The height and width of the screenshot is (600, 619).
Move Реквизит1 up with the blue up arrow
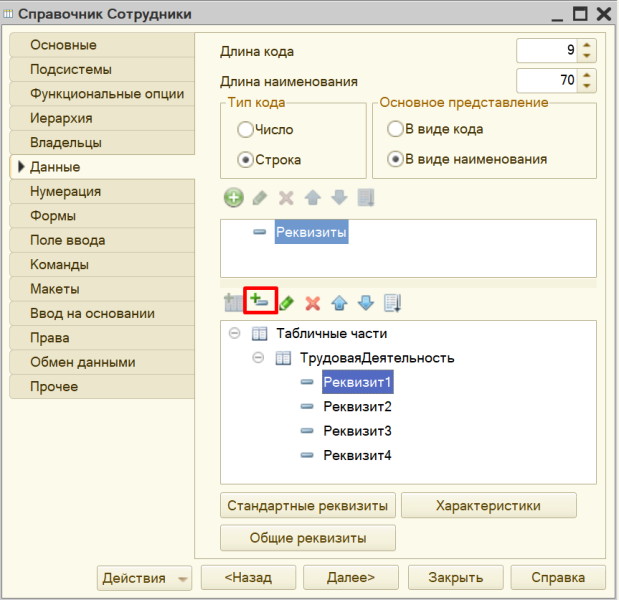click(339, 301)
